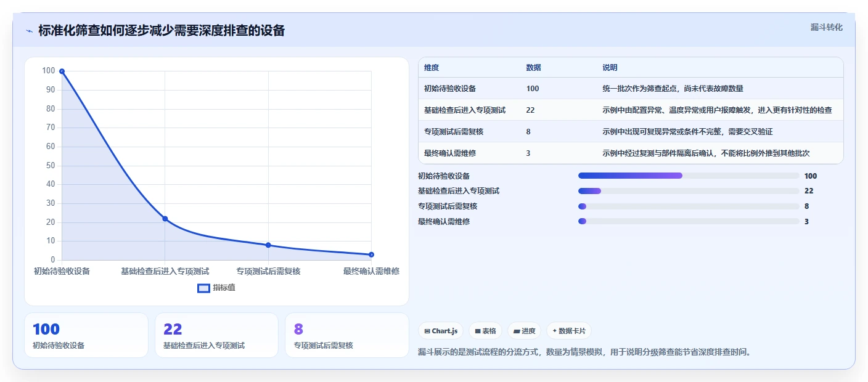
Task: Click the table data cell showing 100
Action: (x=533, y=89)
